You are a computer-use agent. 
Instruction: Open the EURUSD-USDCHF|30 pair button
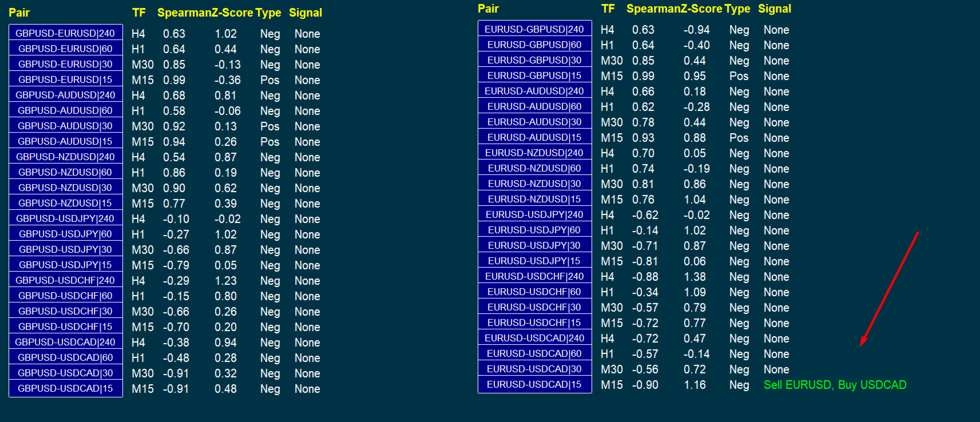pyautogui.click(x=534, y=307)
